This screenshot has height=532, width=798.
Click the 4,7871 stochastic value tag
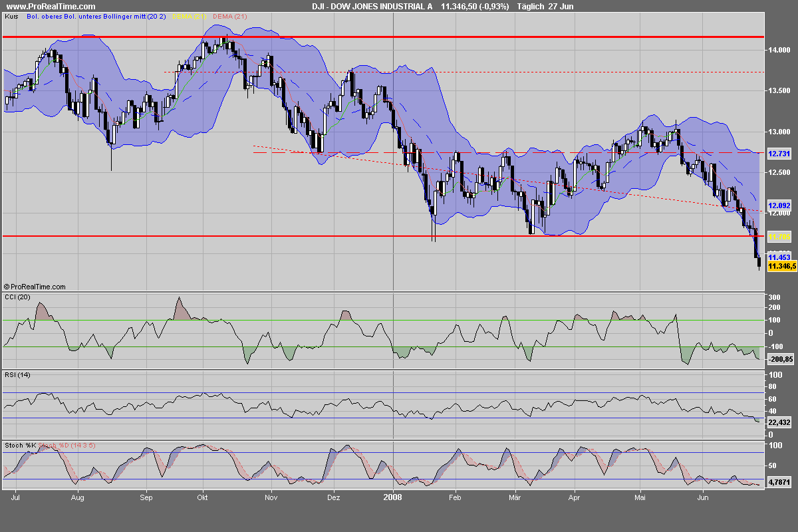tap(779, 483)
